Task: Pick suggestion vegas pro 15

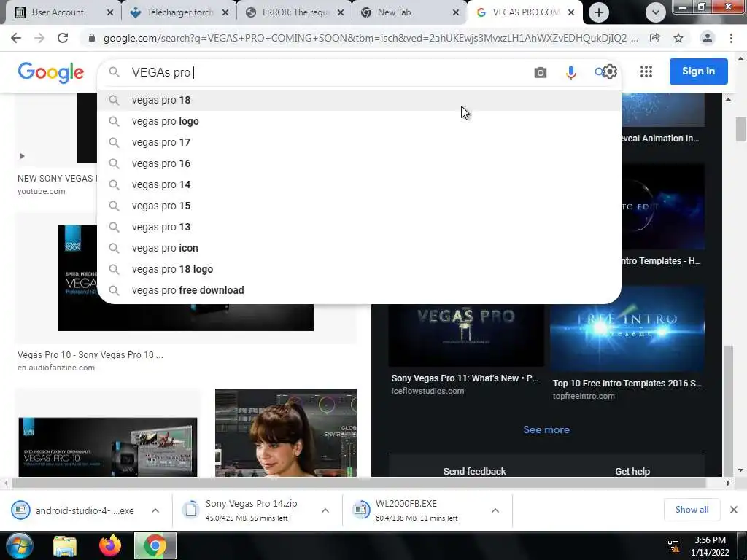Action: pos(359,206)
